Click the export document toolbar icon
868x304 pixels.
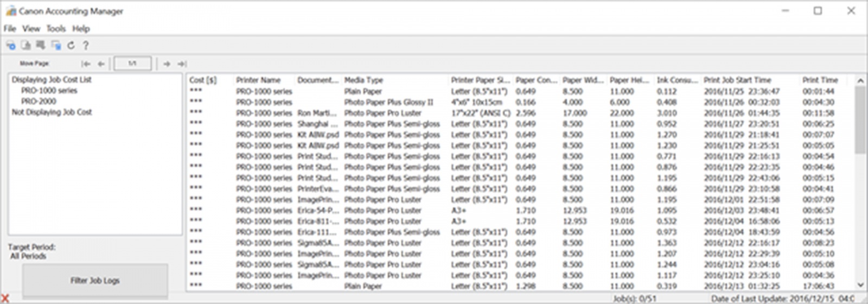26,46
